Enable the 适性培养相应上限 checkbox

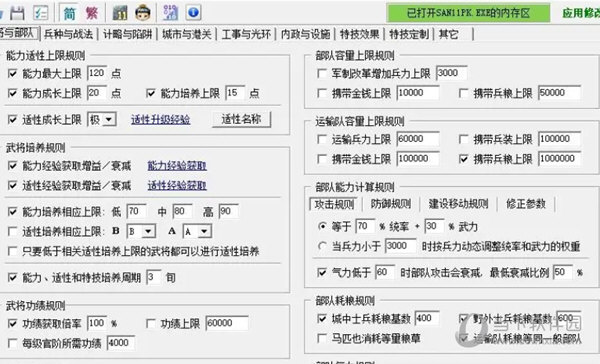(x=12, y=231)
